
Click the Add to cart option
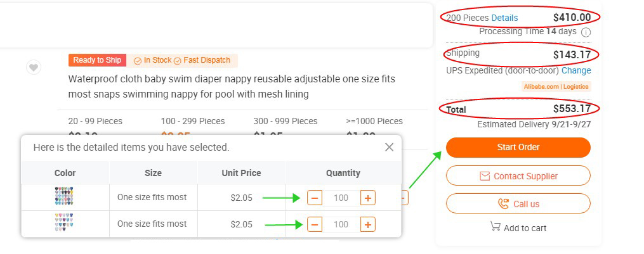(x=518, y=227)
